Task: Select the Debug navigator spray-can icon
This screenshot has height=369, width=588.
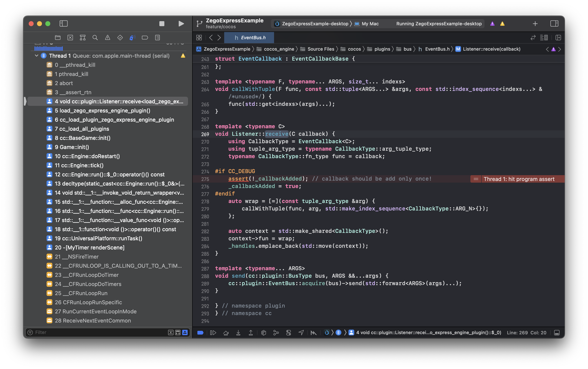Action: pos(132,38)
